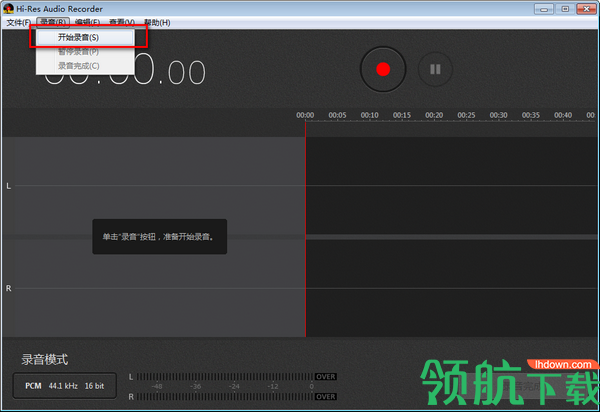Image resolution: width=600 pixels, height=412 pixels.
Task: Click the 00:25 timeline marker
Action: [466, 115]
